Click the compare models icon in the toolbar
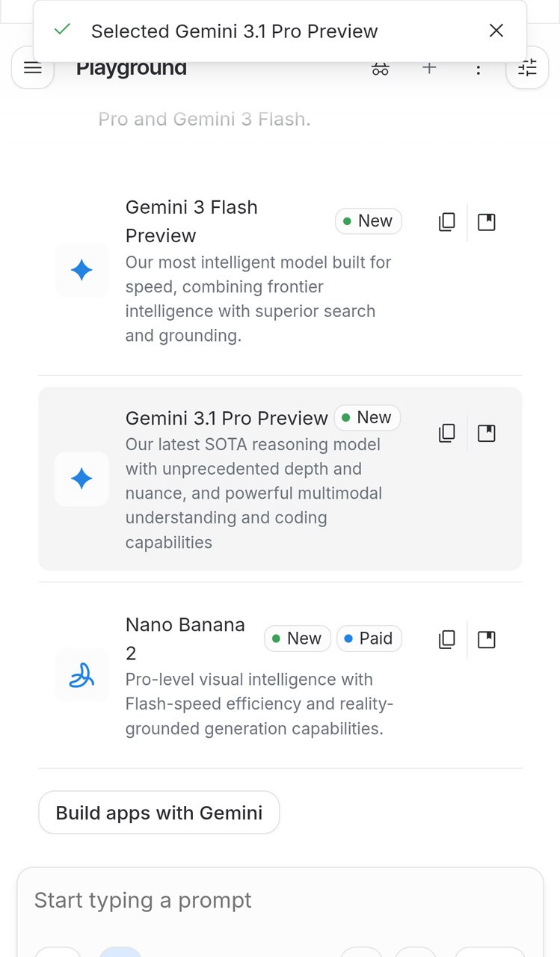The width and height of the screenshot is (560, 957). click(x=381, y=67)
